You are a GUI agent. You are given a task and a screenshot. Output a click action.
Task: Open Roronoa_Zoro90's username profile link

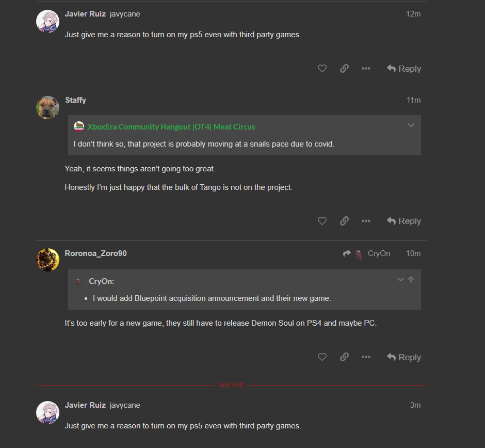[95, 253]
